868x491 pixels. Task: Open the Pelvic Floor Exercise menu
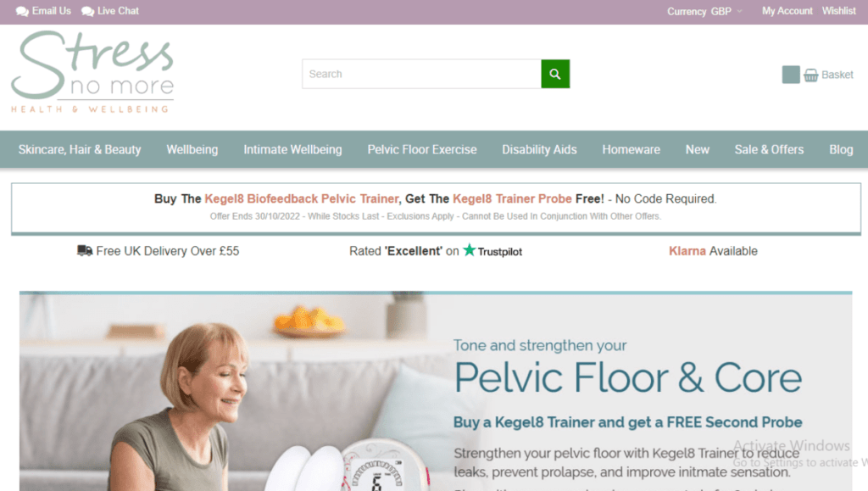click(x=422, y=149)
